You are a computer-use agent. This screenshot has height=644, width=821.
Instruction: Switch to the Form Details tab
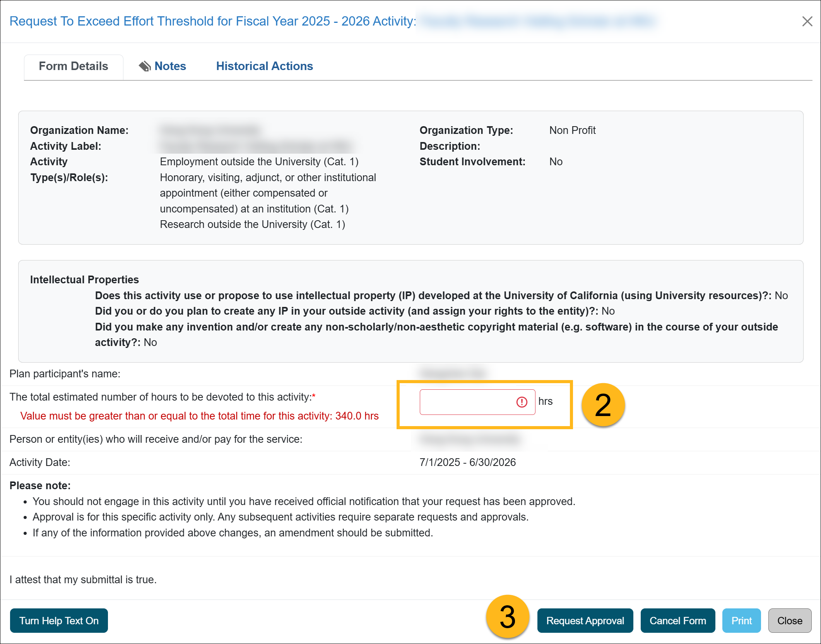coord(74,66)
